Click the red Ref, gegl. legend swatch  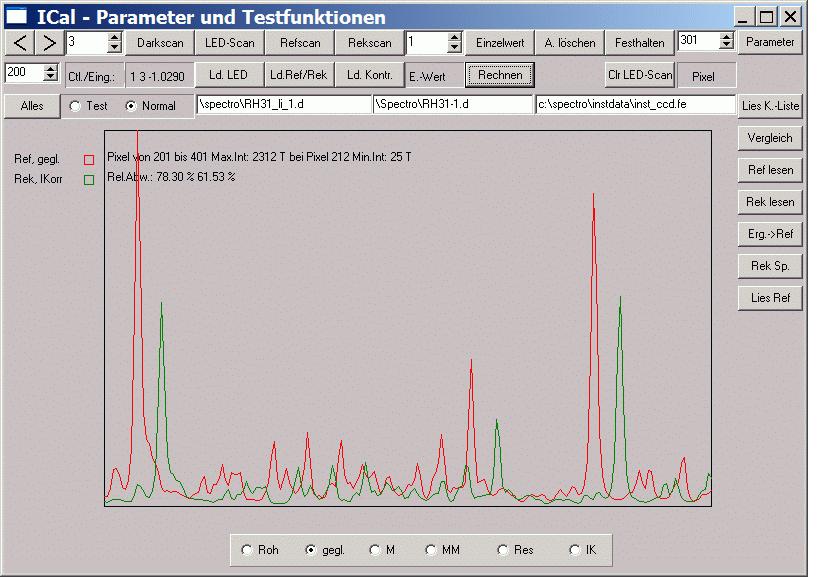[90, 159]
